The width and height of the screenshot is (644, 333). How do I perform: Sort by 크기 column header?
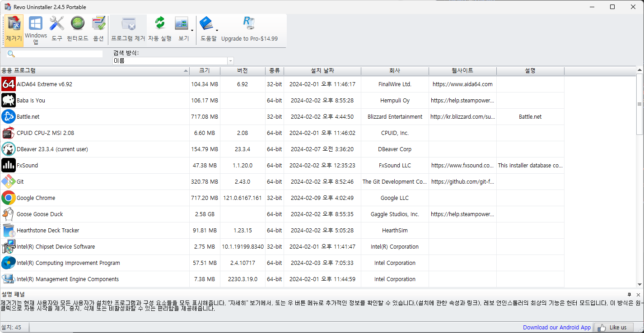(205, 71)
